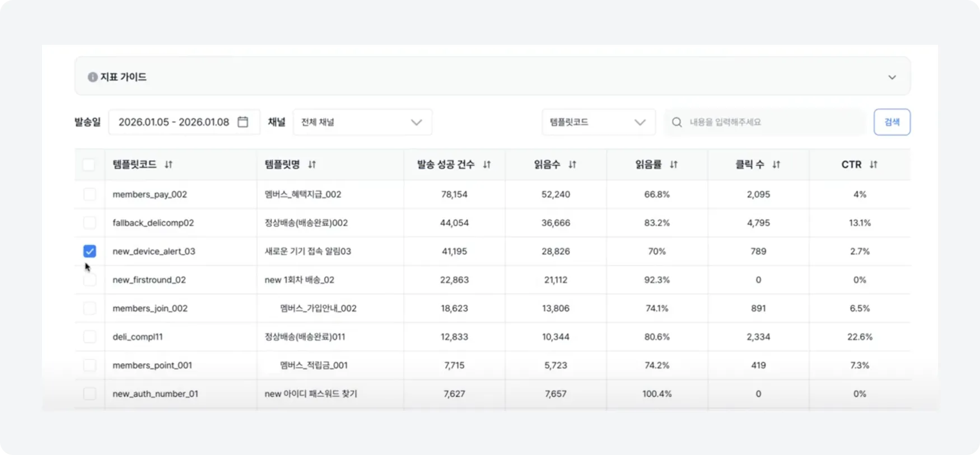Click template name 멤버스_혜택지급_002
The image size is (980, 455).
click(303, 194)
